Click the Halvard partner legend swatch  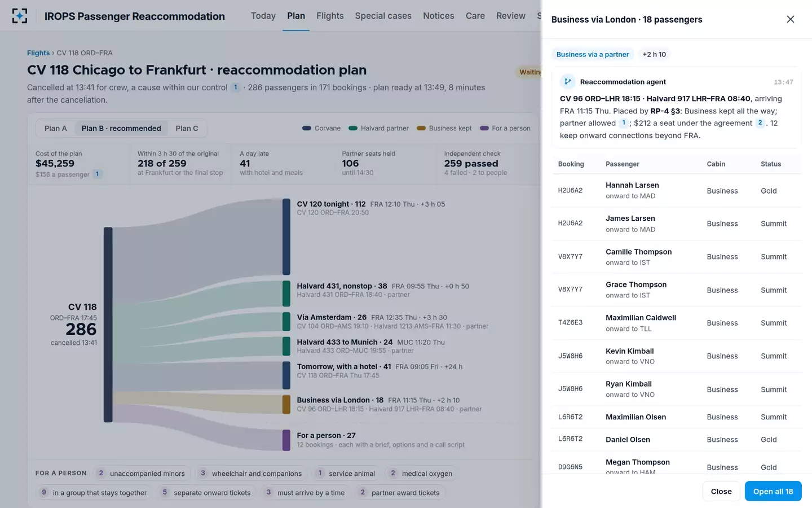coord(353,128)
